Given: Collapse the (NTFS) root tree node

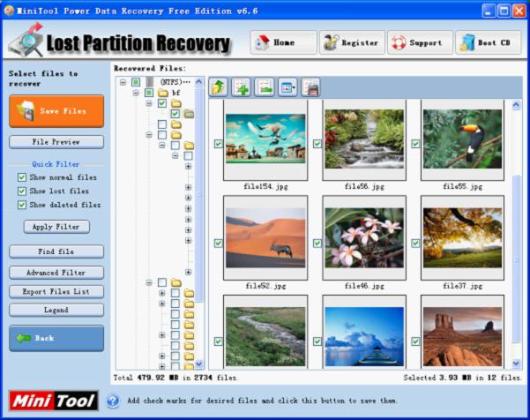Looking at the screenshot, I should point(123,82).
